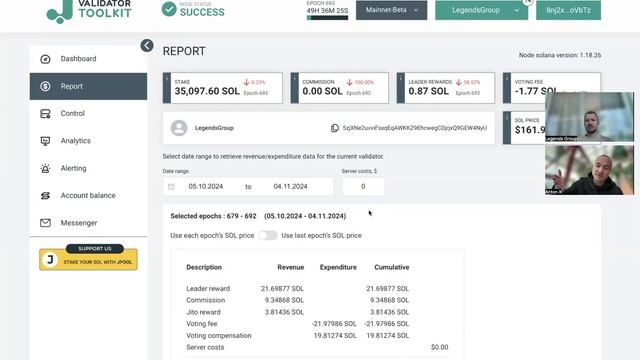Click the Messenger envelope icon

(45, 223)
